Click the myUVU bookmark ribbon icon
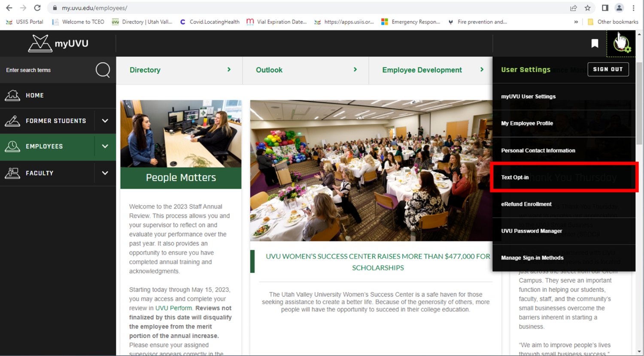644x356 pixels. click(595, 43)
